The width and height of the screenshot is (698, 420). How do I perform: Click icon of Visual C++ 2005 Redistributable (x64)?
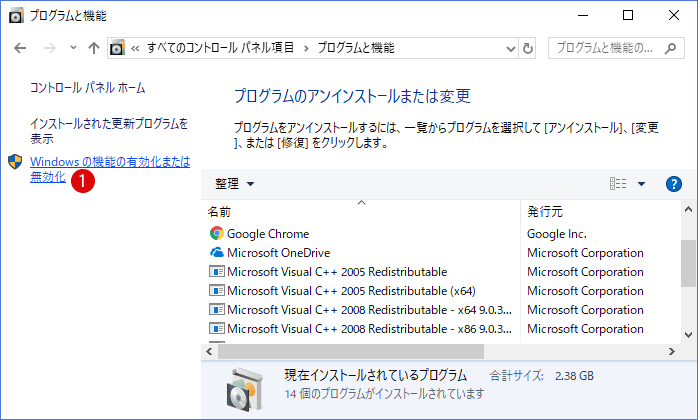click(x=217, y=290)
